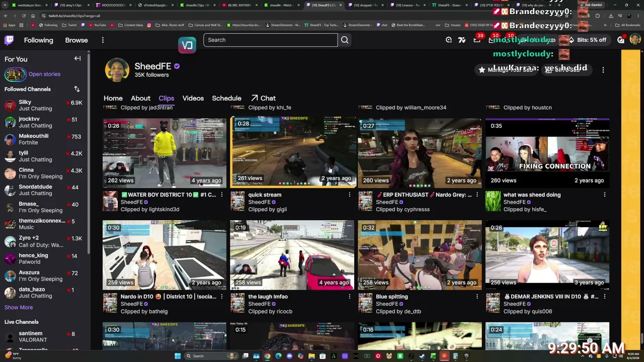Screen dimensions: 644x362
Task: Open jrocktvv channel in sidebar
Action: click(45, 122)
